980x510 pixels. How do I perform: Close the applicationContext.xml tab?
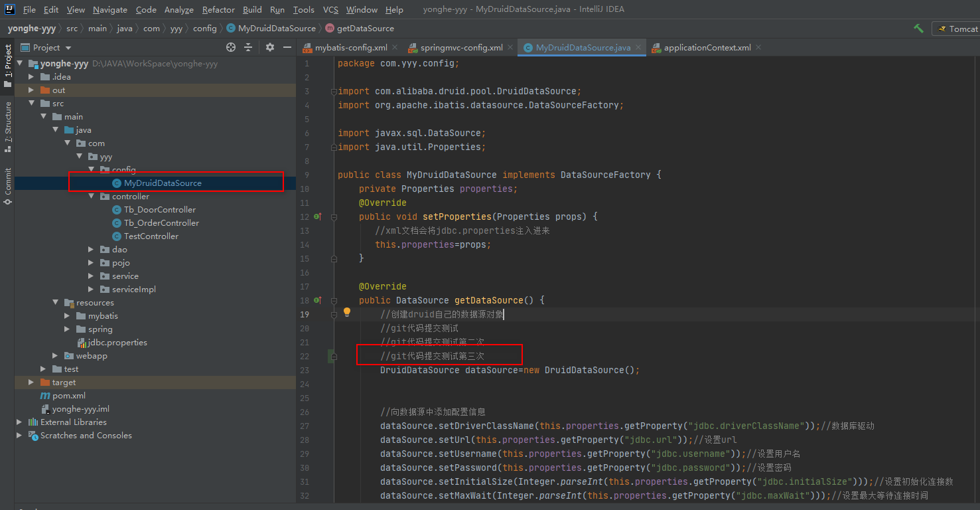pyautogui.click(x=758, y=48)
